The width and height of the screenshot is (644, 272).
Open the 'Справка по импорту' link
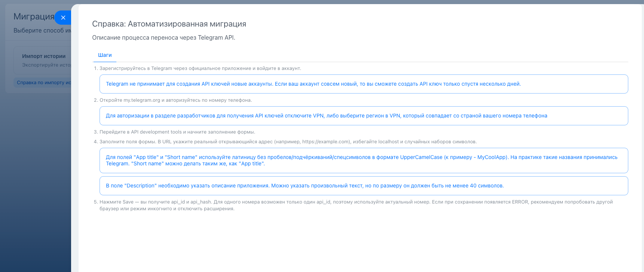coord(44,83)
